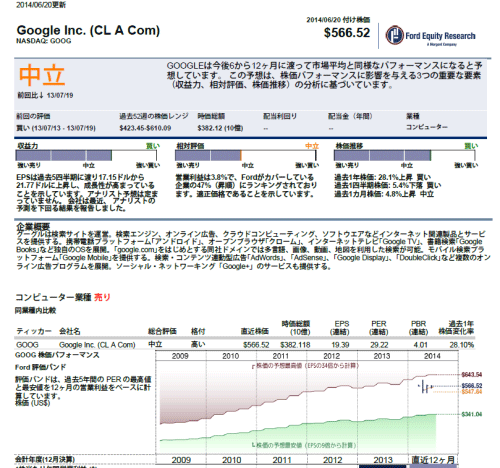Image resolution: width=500 pixels, height=468 pixels.
Task: Click the 52-week range $423.45-$610.09
Action: click(145, 128)
